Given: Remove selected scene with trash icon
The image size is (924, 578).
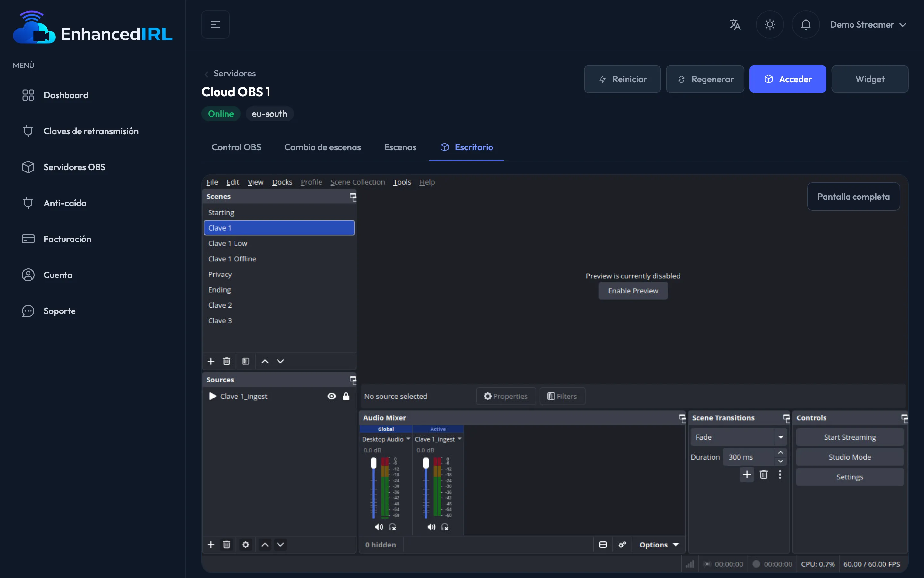Looking at the screenshot, I should pos(227,361).
